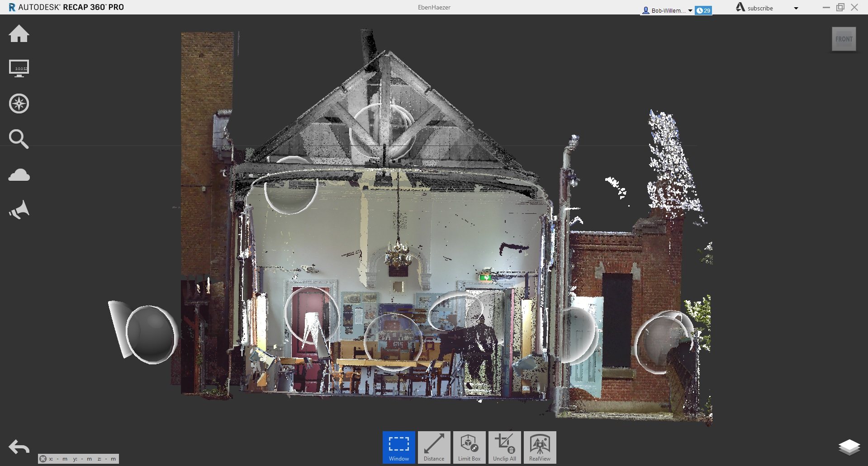
Task: Open the dropdown arrow beside subscribe
Action: 796,8
